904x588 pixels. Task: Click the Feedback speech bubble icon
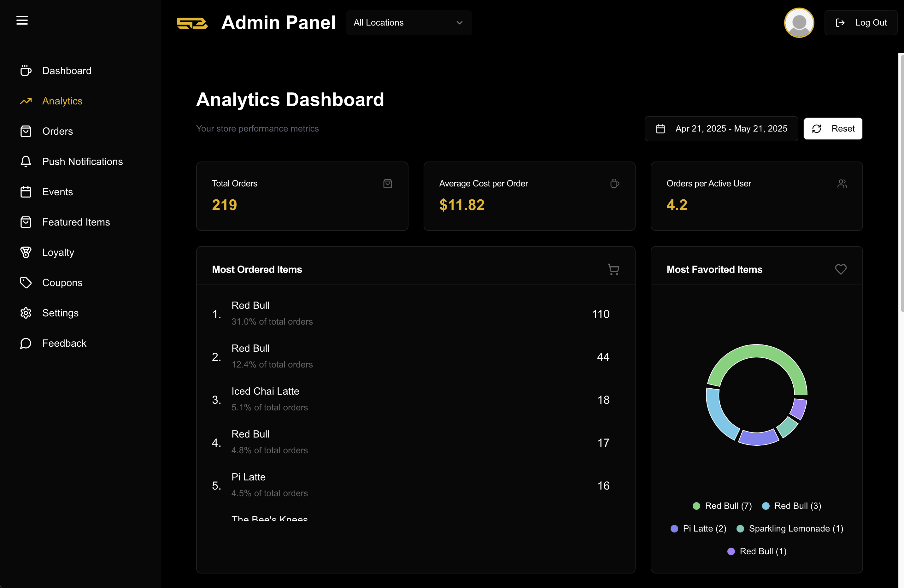(26, 344)
